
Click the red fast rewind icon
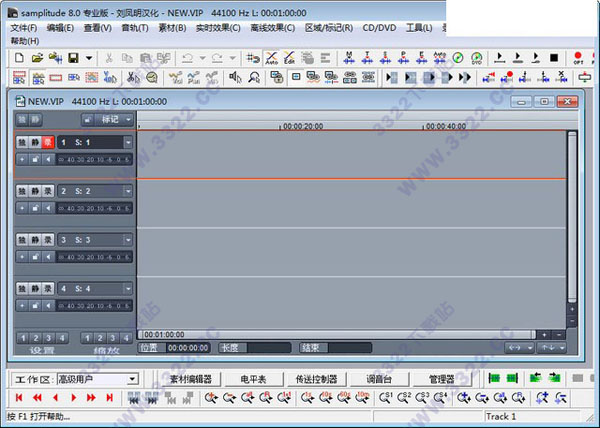point(37,398)
